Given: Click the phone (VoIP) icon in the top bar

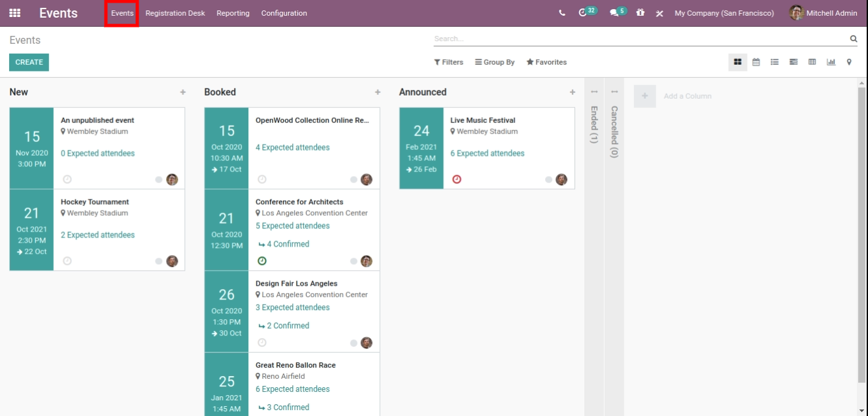Looking at the screenshot, I should click(x=563, y=13).
